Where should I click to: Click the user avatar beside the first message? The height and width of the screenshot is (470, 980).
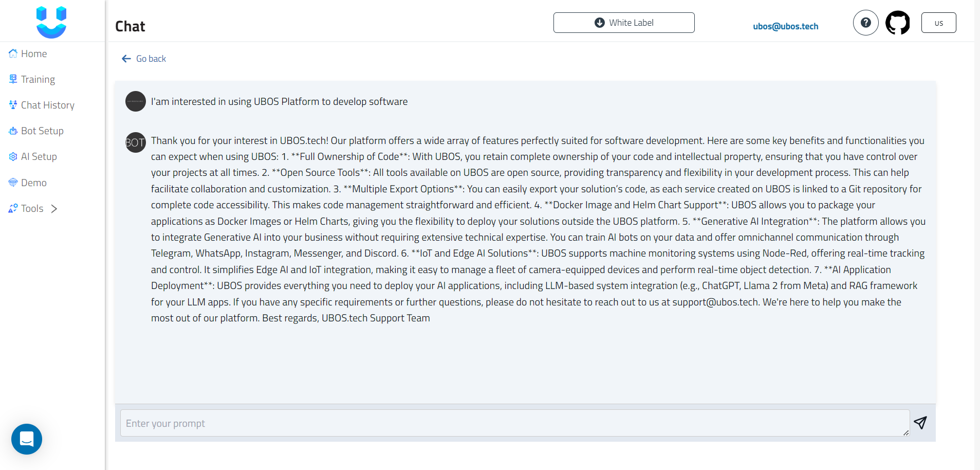click(x=136, y=101)
